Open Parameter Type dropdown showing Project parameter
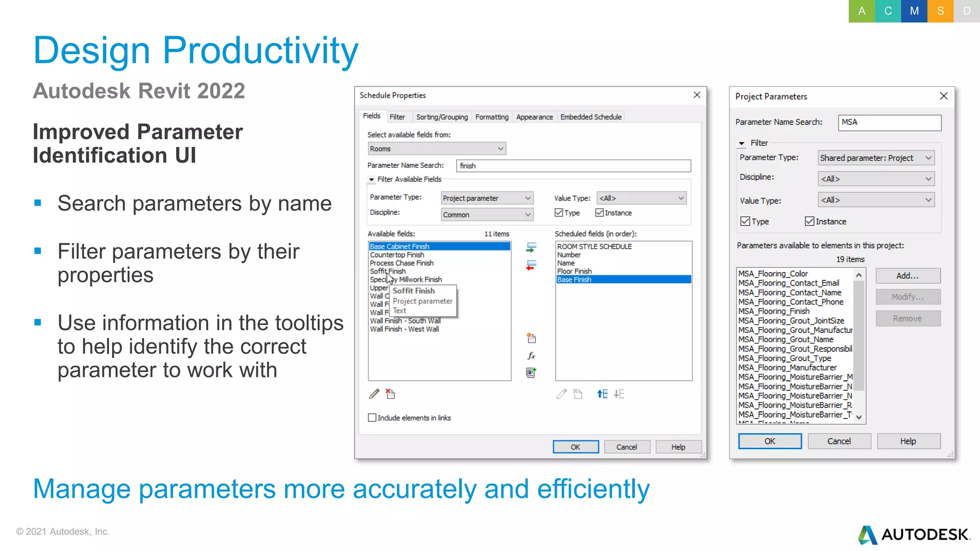The width and height of the screenshot is (980, 551). (x=487, y=198)
